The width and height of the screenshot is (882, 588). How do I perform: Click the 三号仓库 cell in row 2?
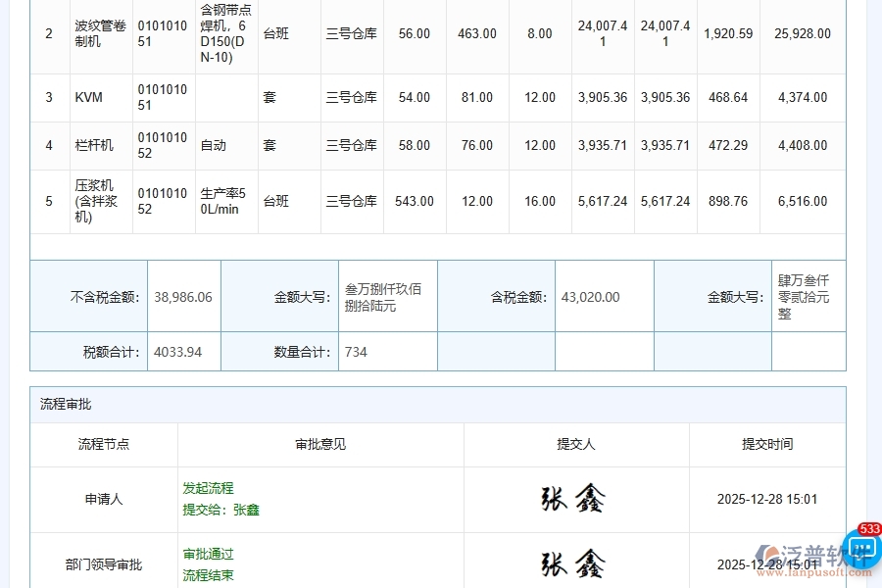tap(354, 33)
